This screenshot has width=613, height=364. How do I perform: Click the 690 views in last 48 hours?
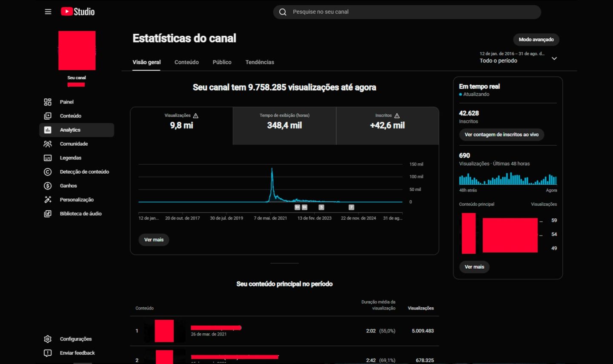(x=464, y=156)
